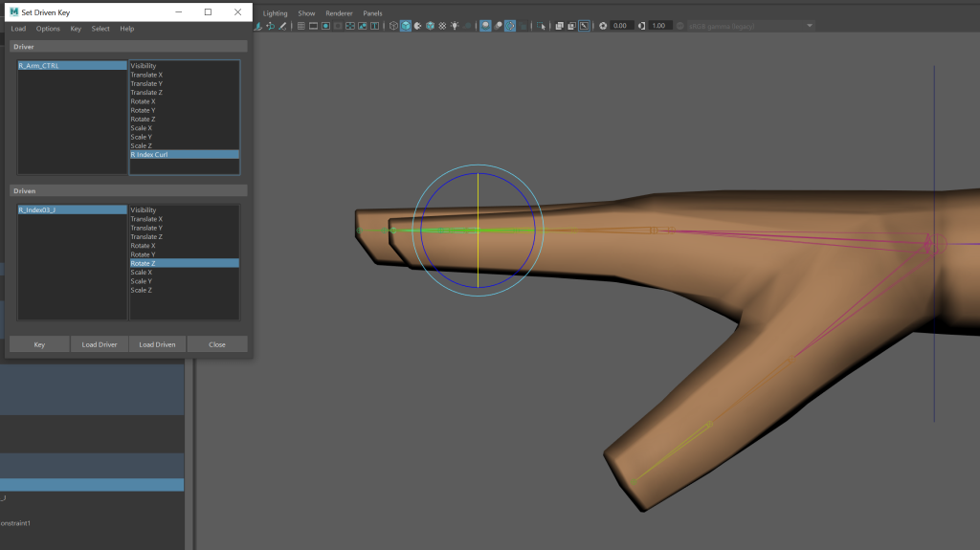Image resolution: width=980 pixels, height=550 pixels.
Task: Click the Load Driven button
Action: (157, 344)
